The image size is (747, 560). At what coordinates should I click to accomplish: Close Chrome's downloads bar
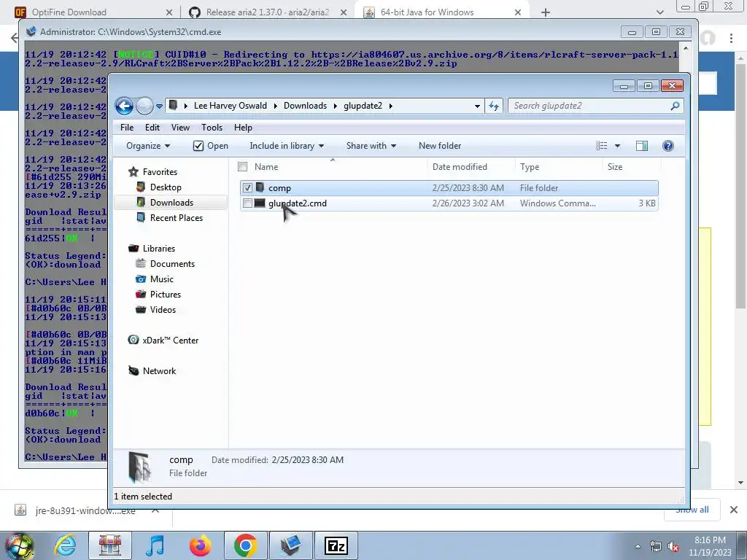click(734, 510)
